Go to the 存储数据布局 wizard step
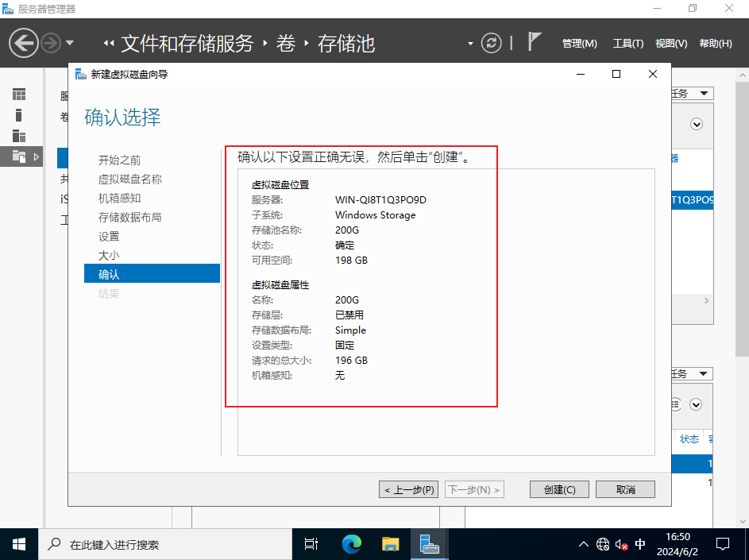The height and width of the screenshot is (560, 749). [129, 217]
